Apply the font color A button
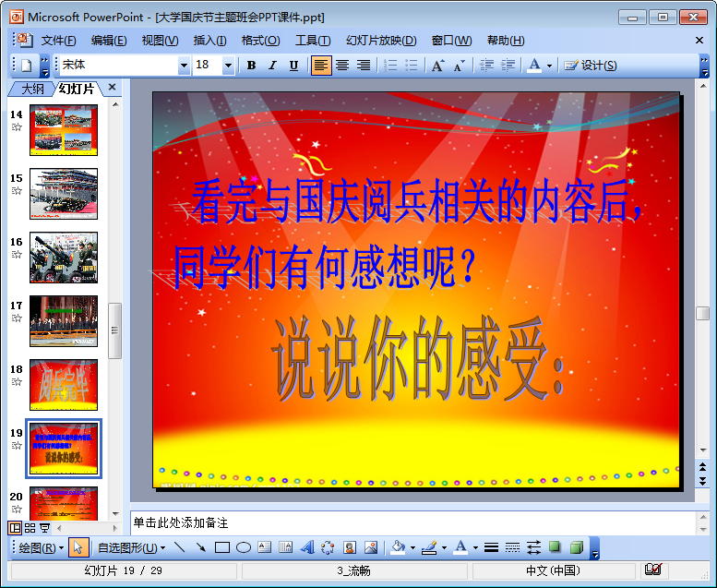This screenshot has height=588, width=717. coord(534,66)
